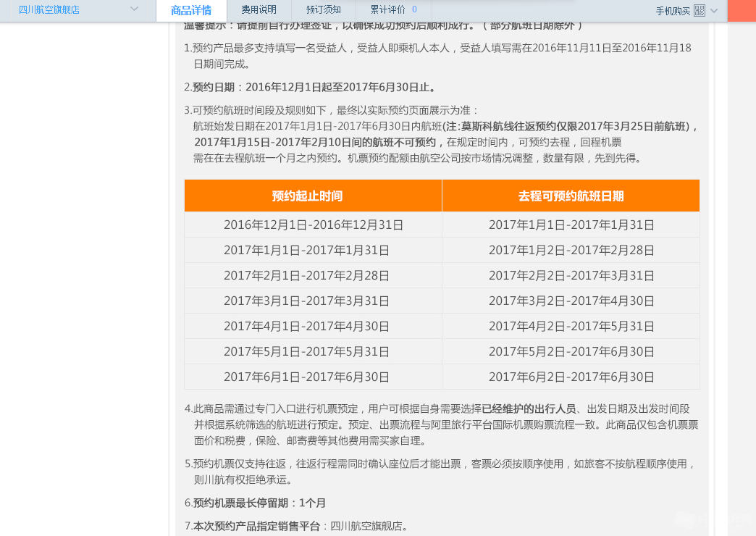Select cell 2017年5月1日-2017年5月31日

[313, 352]
